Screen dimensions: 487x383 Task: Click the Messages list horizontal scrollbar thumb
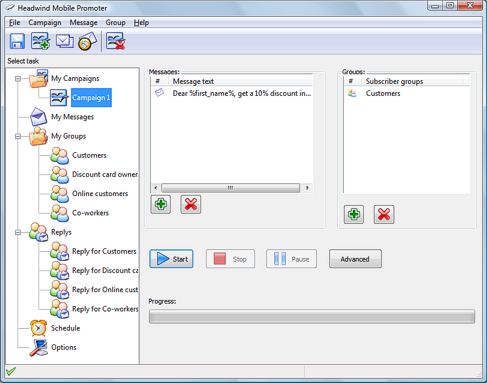pyautogui.click(x=231, y=188)
